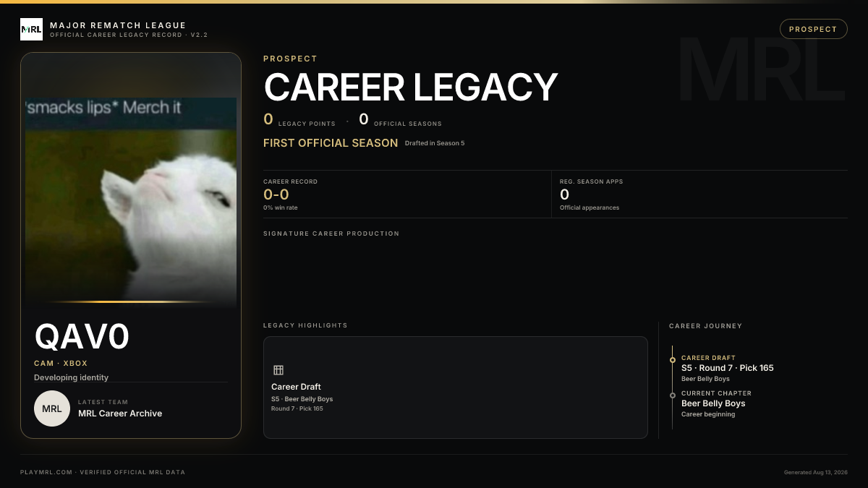Click MRL Career Archive team name
The height and width of the screenshot is (488, 868).
pyautogui.click(x=120, y=414)
